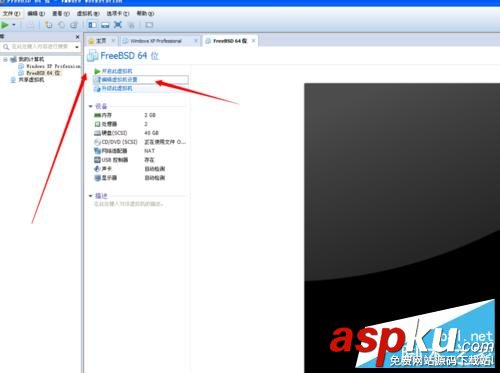Click the Unity mode toolbar icon
Screen dimensions: 500x373
point(131,25)
